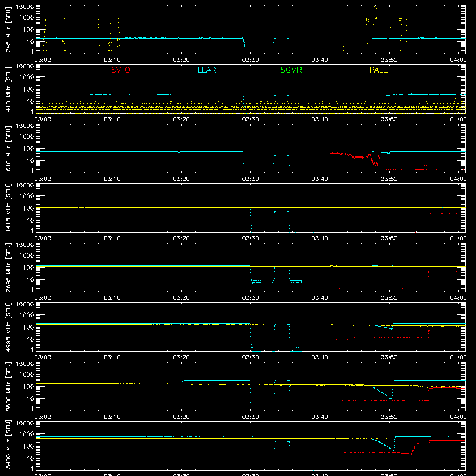The image size is (476, 476).
Task: Click the yellow PALE station legend label
Action: [378, 70]
